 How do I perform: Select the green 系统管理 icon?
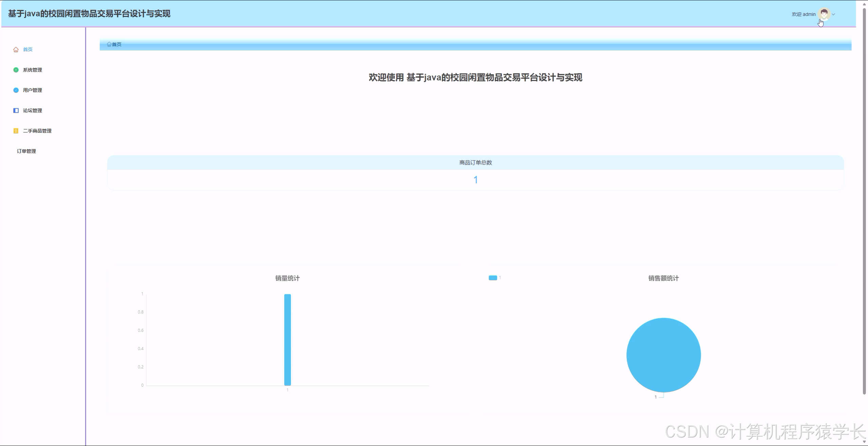coord(16,70)
